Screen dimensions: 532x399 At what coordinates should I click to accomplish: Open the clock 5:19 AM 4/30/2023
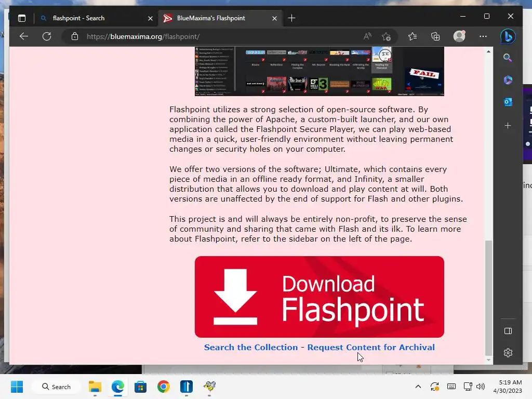click(x=508, y=387)
